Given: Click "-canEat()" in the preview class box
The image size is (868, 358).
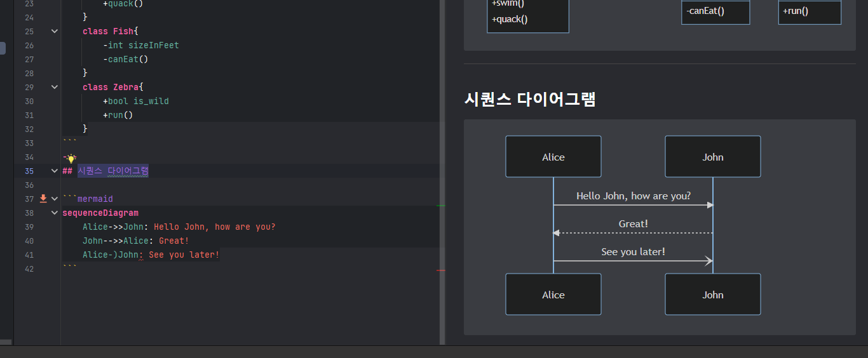Looking at the screenshot, I should [x=705, y=11].
